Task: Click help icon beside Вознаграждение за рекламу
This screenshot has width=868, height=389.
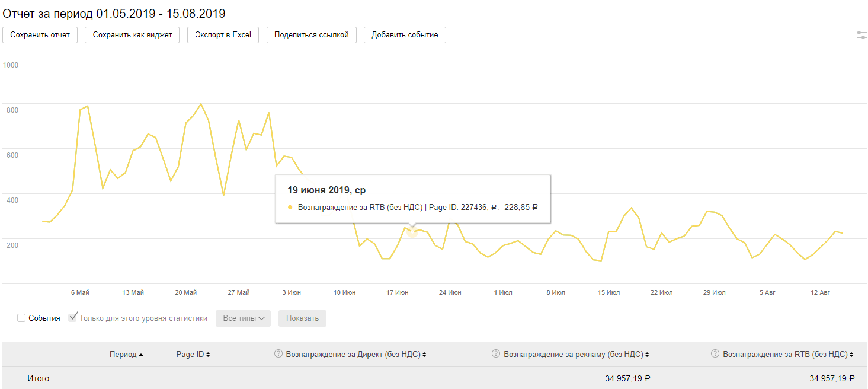Action: point(496,354)
